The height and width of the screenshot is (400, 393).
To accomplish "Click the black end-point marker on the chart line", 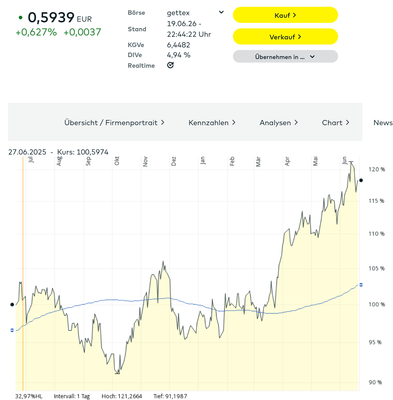I will click(x=361, y=180).
